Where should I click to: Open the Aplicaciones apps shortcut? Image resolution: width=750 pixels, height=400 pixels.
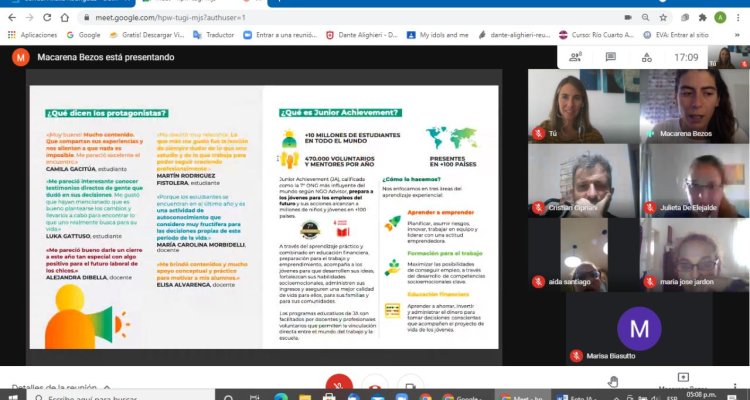pyautogui.click(x=33, y=35)
